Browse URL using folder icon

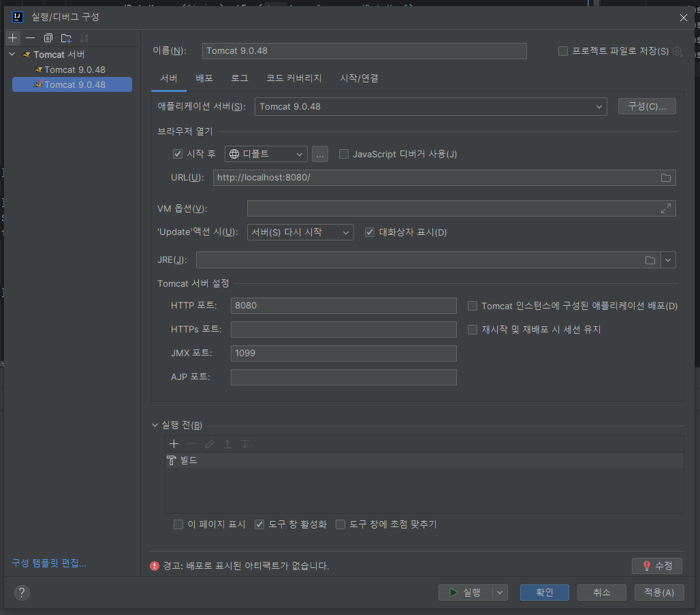click(x=666, y=178)
